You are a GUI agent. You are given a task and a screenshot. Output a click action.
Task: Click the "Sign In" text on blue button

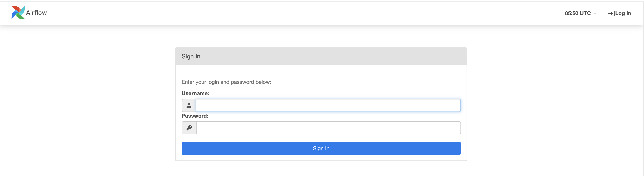(321, 148)
